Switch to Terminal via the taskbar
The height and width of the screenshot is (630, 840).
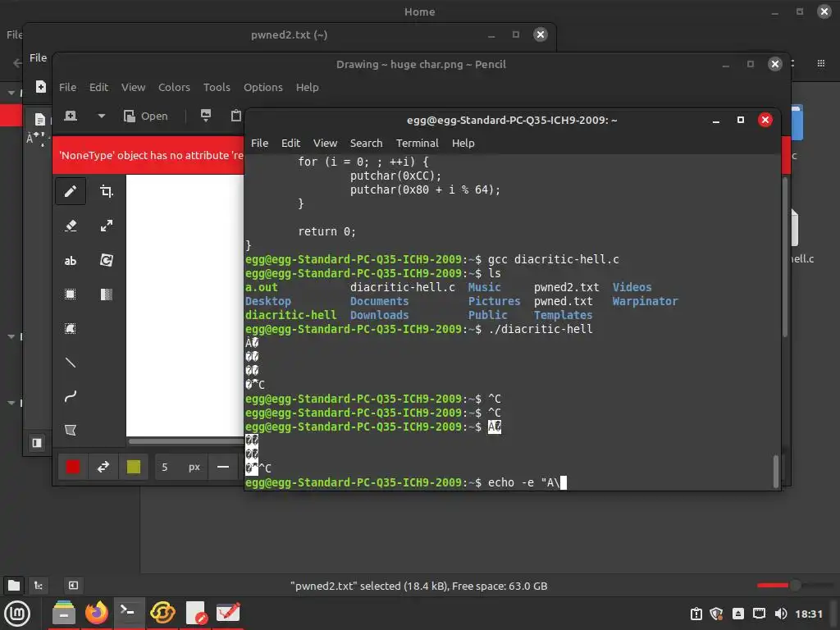(x=129, y=613)
